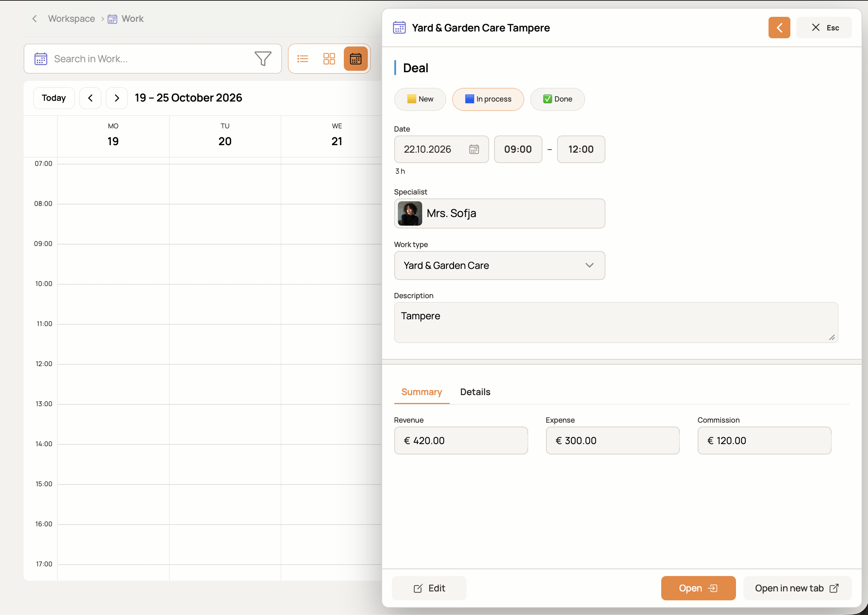
Task: Click the Description text area with Tampere
Action: (616, 322)
